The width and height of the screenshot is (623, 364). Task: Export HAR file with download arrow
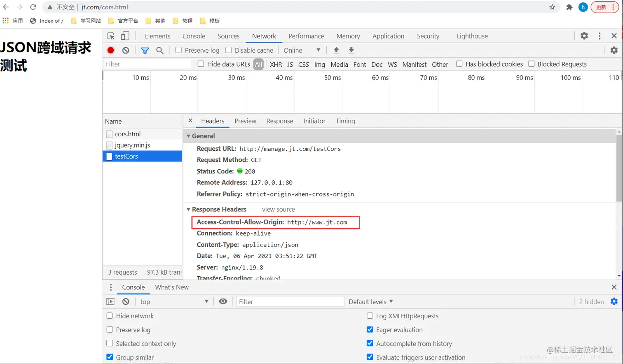click(x=351, y=50)
